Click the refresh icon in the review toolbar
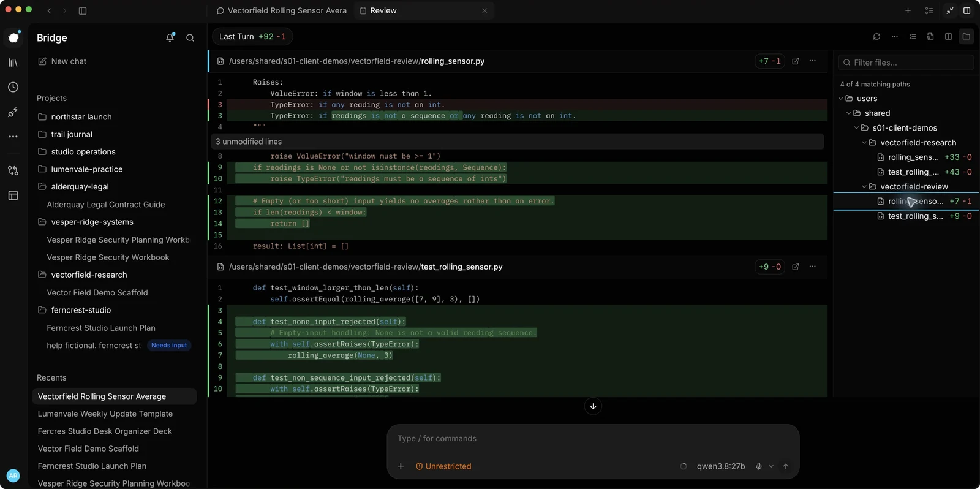Viewport: 980px width, 489px height. coord(876,37)
